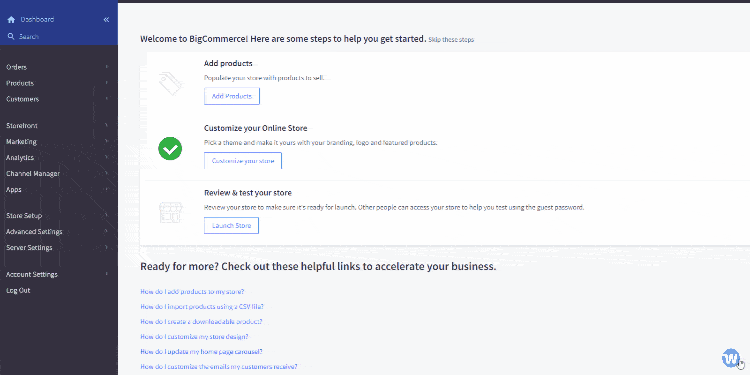Click the storefront icon beside Review & test
Viewport: 750px width, 375px height.
pyautogui.click(x=170, y=213)
